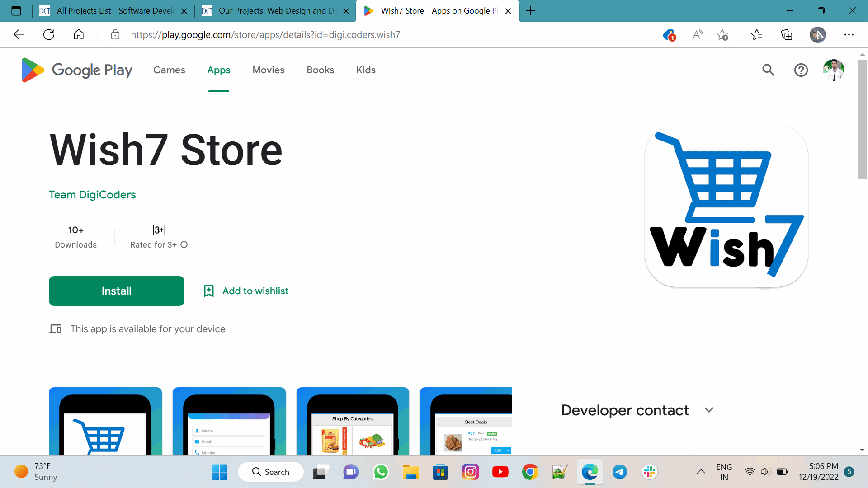Screen dimensions: 868x488
Task: Open the Collections icon
Action: click(x=787, y=35)
